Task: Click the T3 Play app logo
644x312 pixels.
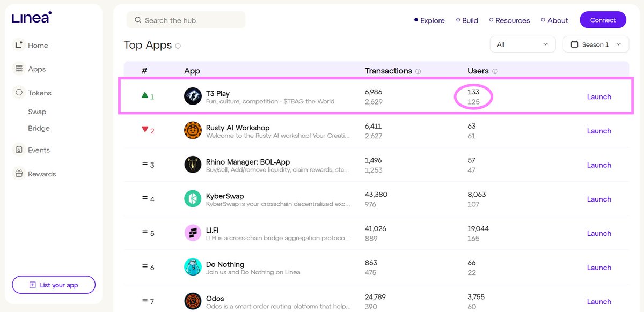Action: coord(193,96)
